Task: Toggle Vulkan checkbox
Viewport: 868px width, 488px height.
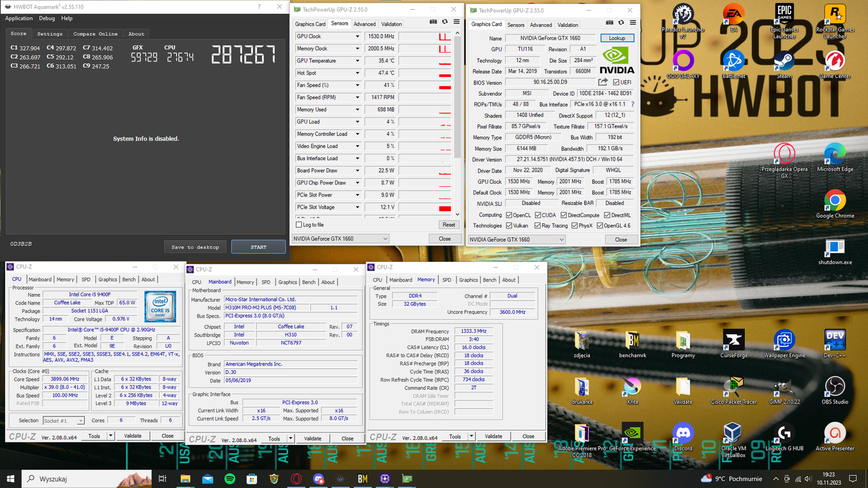Action: pyautogui.click(x=509, y=225)
